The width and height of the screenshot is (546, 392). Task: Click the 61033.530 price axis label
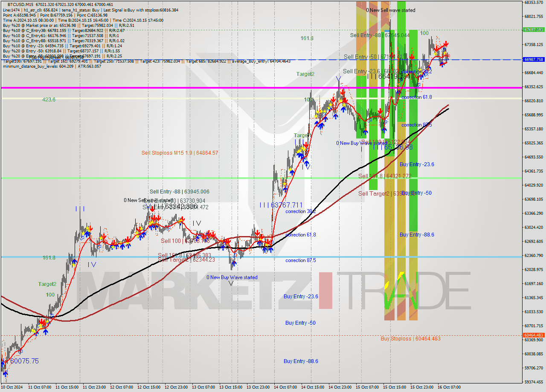[534, 312]
